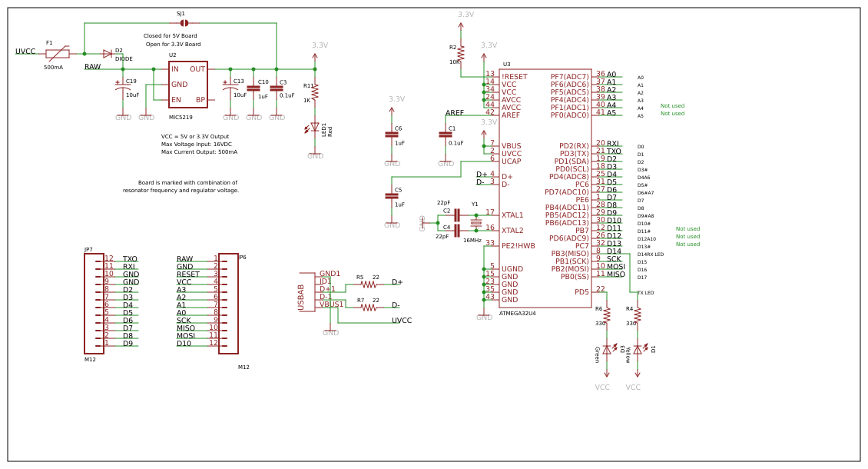The width and height of the screenshot is (868, 469).
Task: Click the 3.3V supply arrow above R11
Action: coord(315,58)
